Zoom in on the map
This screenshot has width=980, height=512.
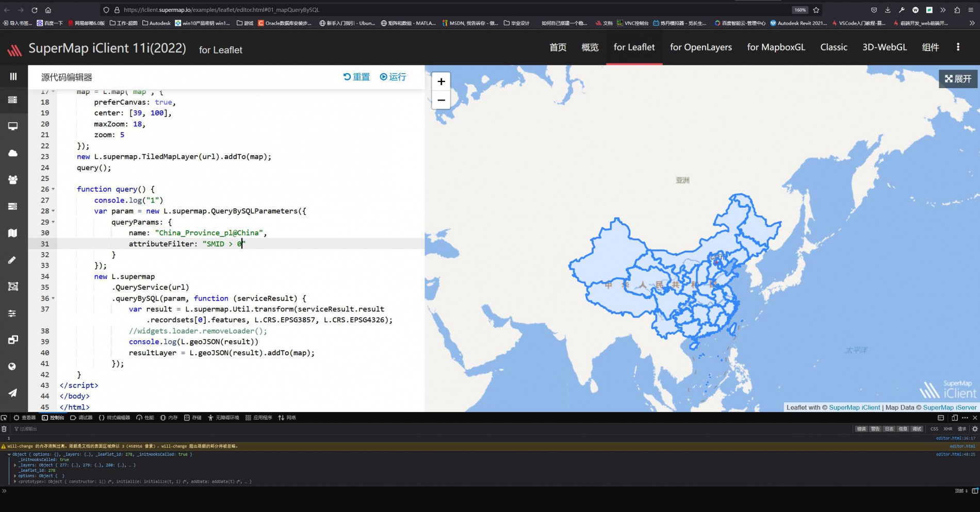(x=441, y=81)
